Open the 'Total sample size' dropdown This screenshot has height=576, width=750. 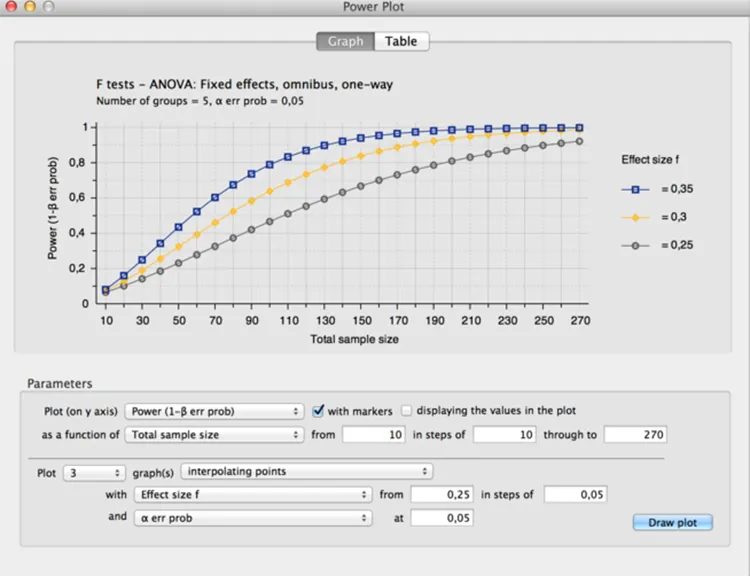point(214,434)
